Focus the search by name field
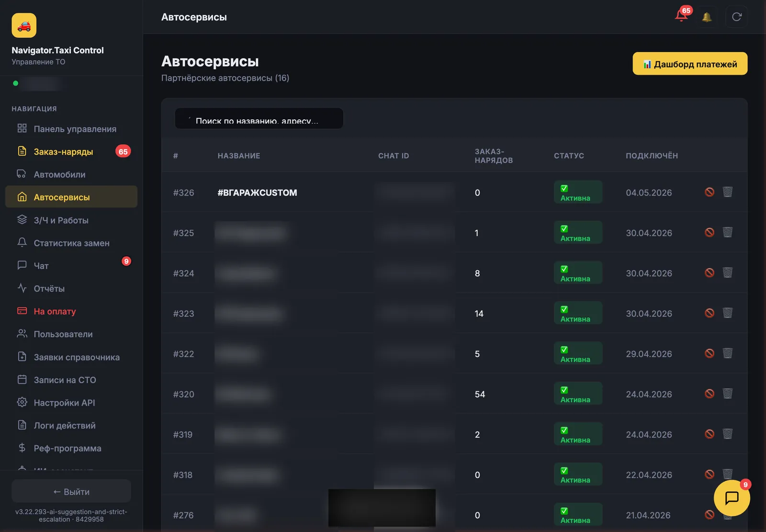The height and width of the screenshot is (532, 766). (259, 118)
